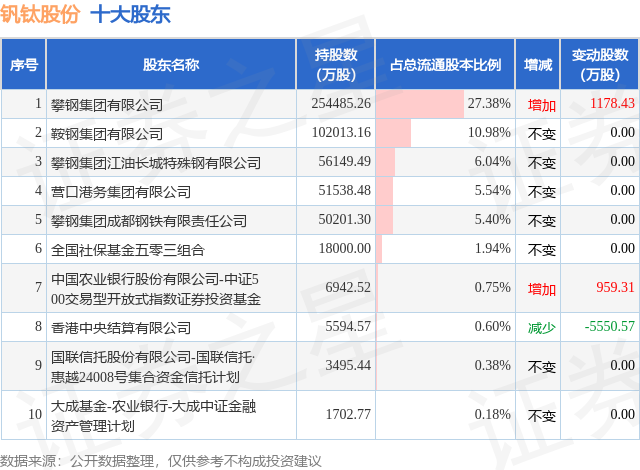Click the change value 959.31
The width and height of the screenshot is (640, 470).
point(616,287)
